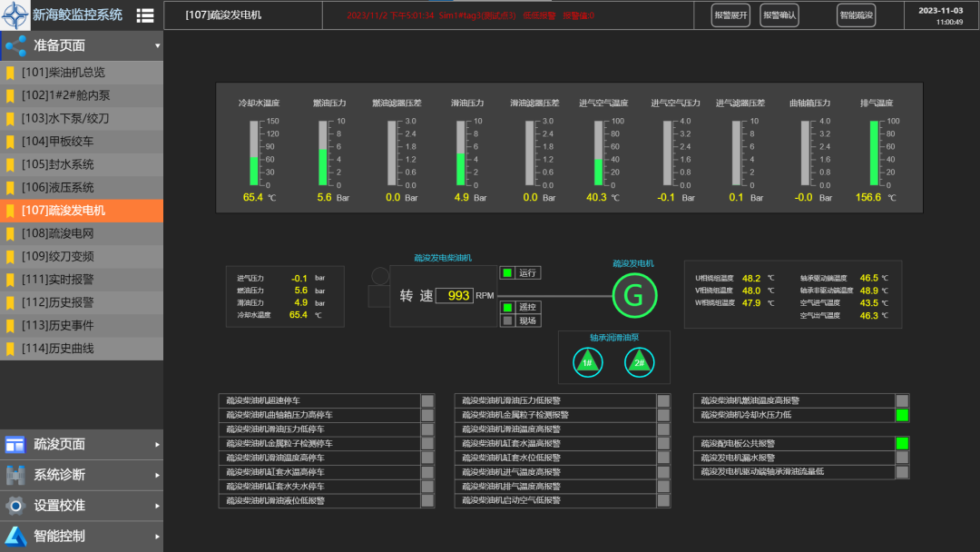The height and width of the screenshot is (552, 980).
Task: Switch to 遥控 remote mode indicator
Action: tap(508, 307)
